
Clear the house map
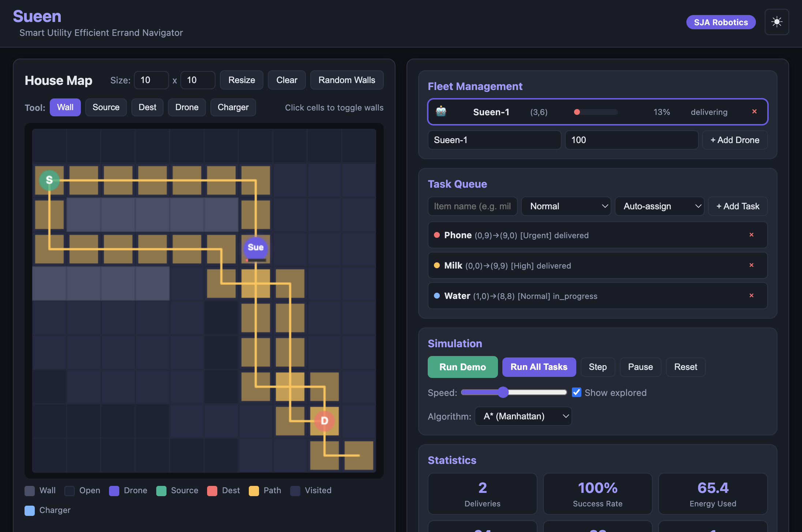(x=286, y=80)
